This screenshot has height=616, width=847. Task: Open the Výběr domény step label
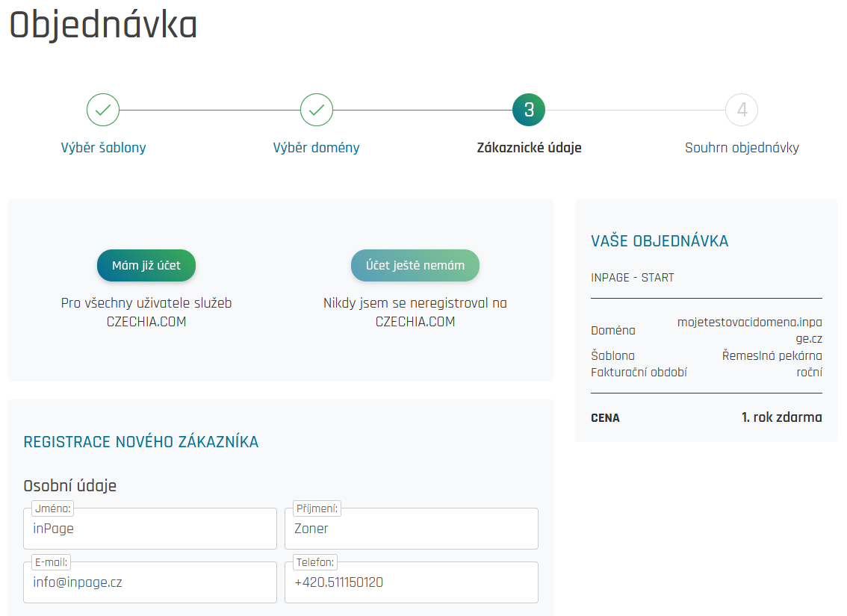tap(316, 148)
